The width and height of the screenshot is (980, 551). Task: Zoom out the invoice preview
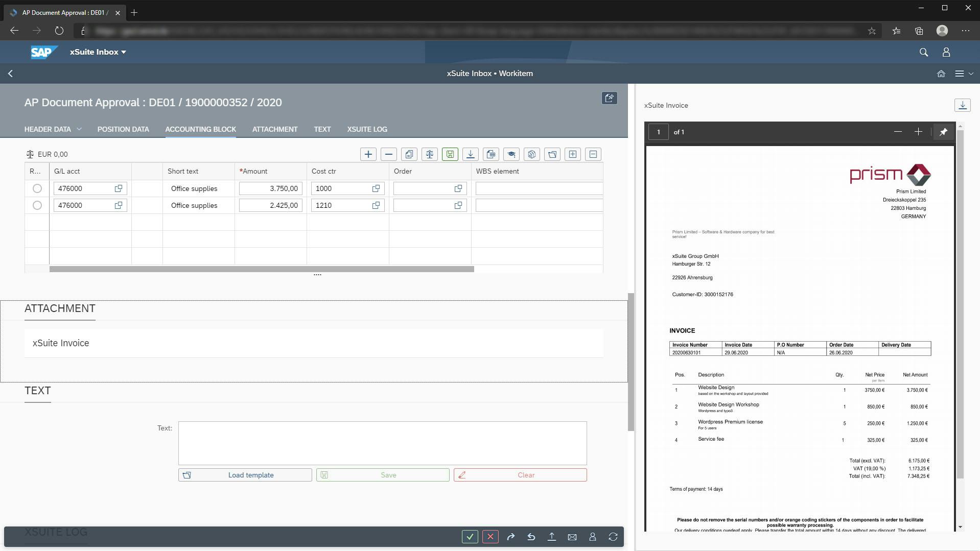[x=897, y=131]
